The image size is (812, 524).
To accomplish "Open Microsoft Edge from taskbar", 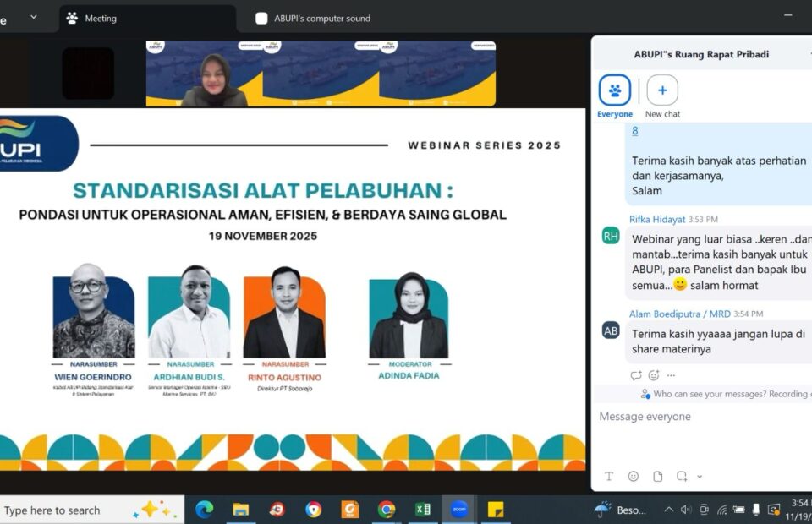I will (205, 510).
